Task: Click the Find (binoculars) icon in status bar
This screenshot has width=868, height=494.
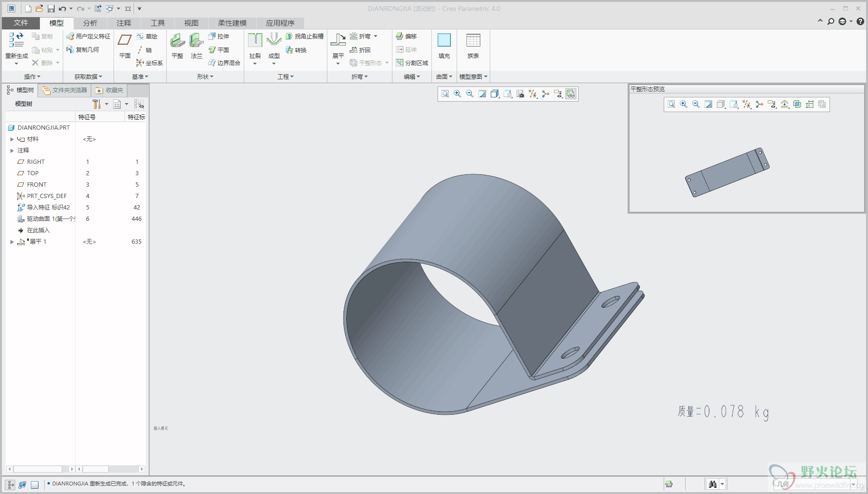Action: click(x=713, y=484)
